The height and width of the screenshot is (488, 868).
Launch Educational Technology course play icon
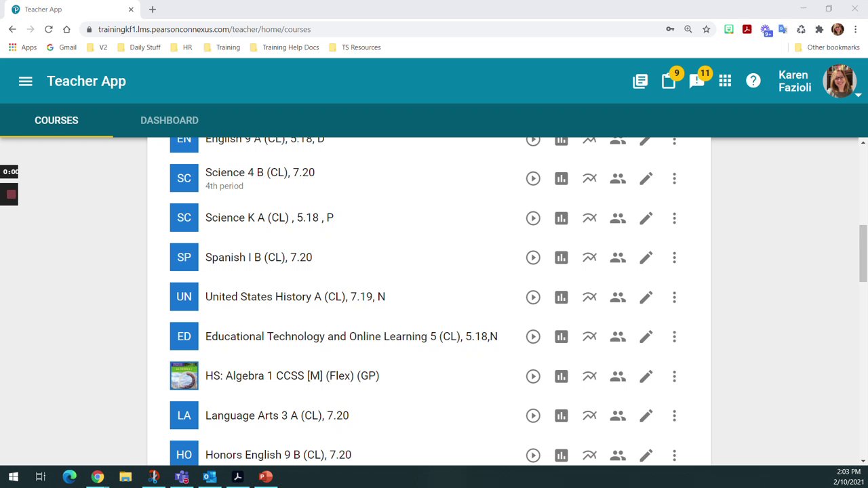tap(533, 337)
